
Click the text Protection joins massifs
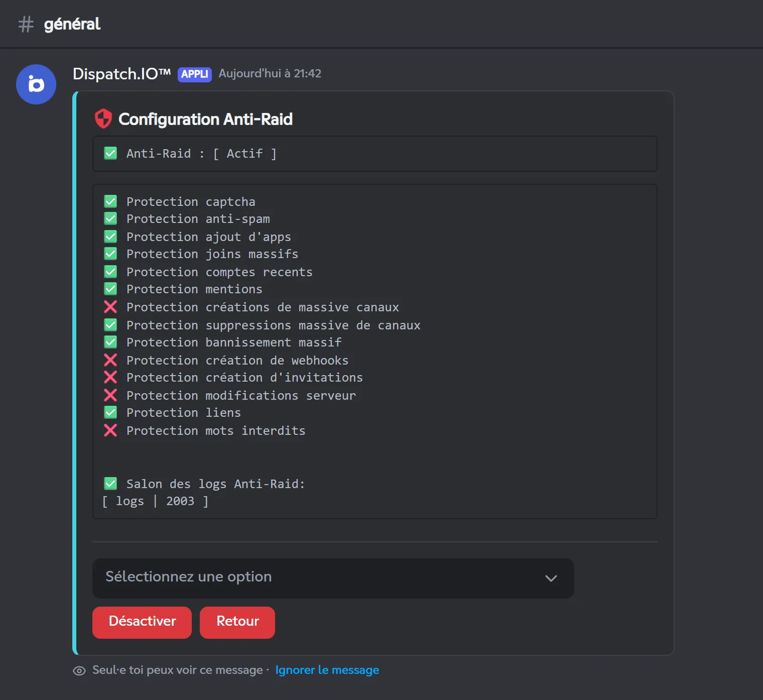pos(212,254)
